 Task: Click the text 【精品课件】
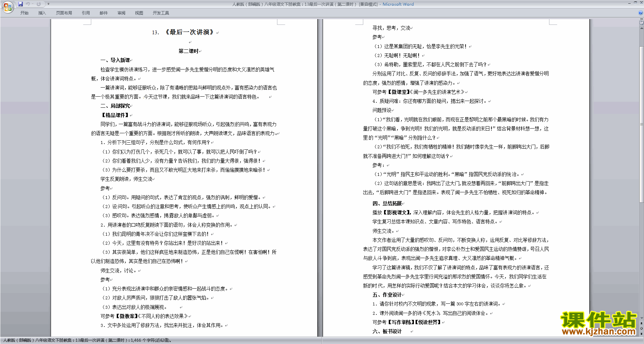(x=115, y=115)
